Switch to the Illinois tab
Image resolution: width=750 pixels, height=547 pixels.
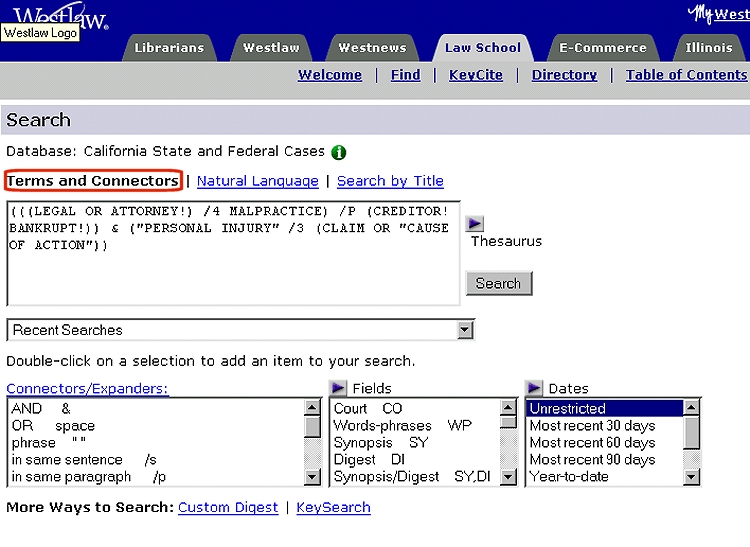pyautogui.click(x=709, y=48)
